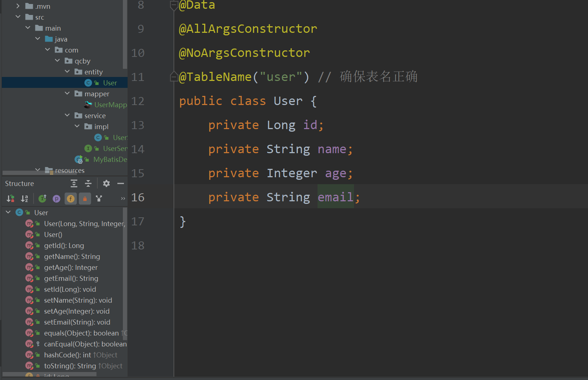The image size is (588, 380).
Task: Click class icon of User in Structure
Action: (19, 212)
